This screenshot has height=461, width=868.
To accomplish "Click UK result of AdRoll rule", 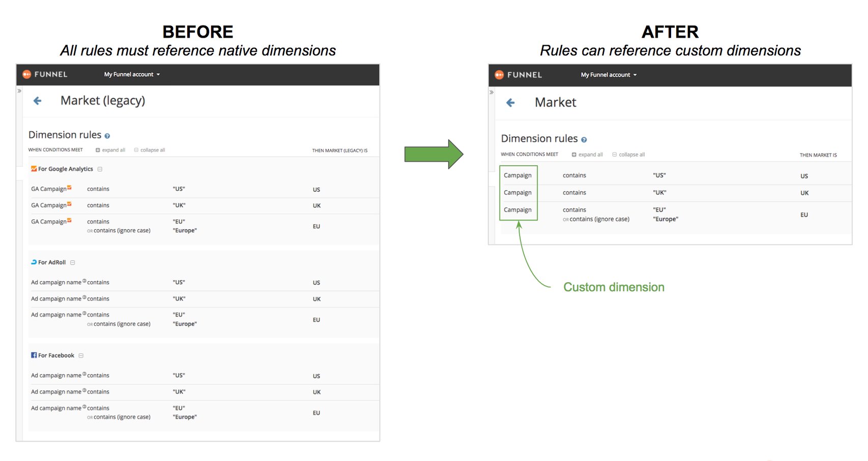I will 316,299.
